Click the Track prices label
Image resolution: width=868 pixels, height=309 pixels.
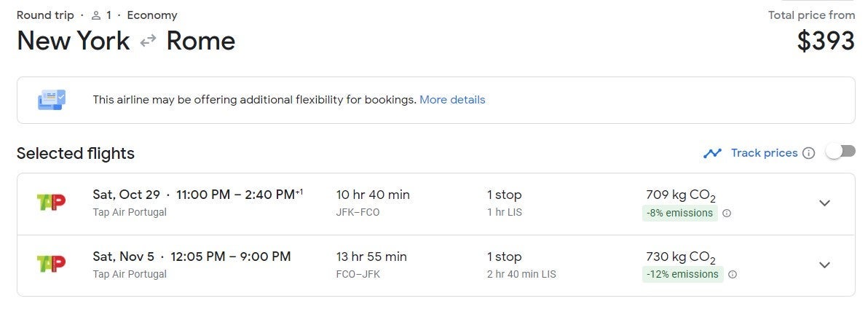[764, 153]
